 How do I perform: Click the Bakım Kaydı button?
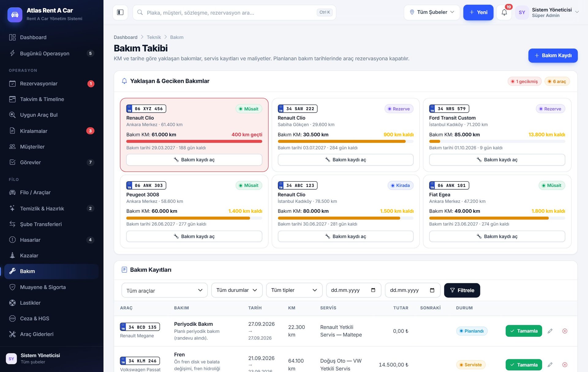tap(553, 55)
